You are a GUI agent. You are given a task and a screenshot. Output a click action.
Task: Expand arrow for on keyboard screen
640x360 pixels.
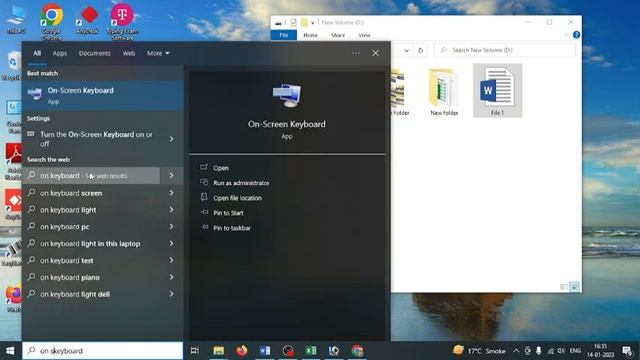click(171, 193)
